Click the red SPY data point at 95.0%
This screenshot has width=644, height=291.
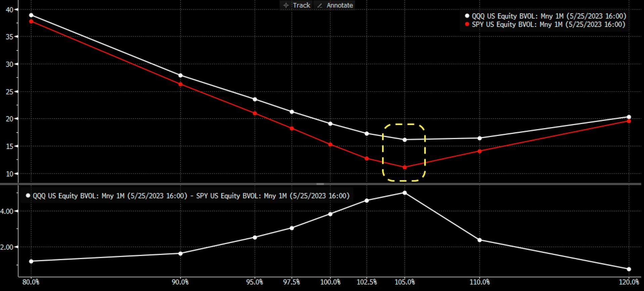255,113
